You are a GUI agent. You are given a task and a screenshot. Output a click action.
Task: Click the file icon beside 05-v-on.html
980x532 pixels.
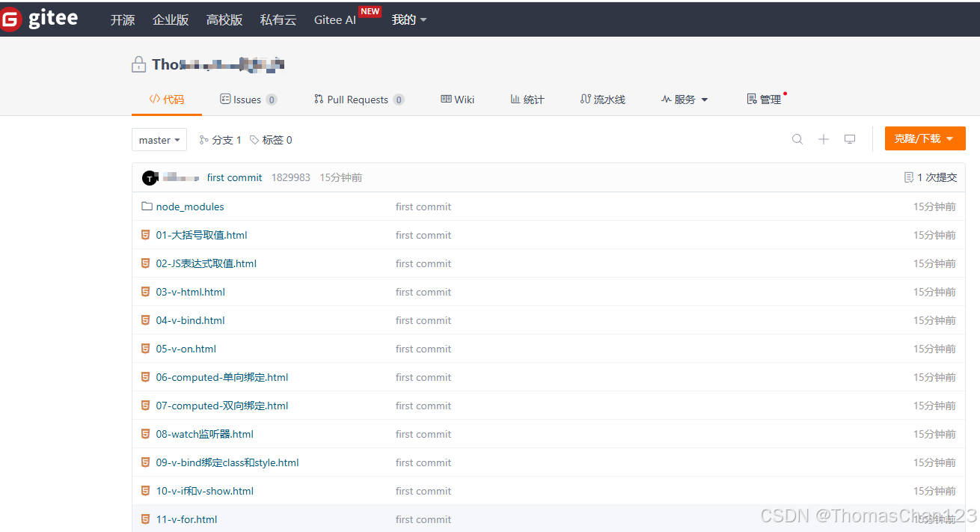(145, 349)
